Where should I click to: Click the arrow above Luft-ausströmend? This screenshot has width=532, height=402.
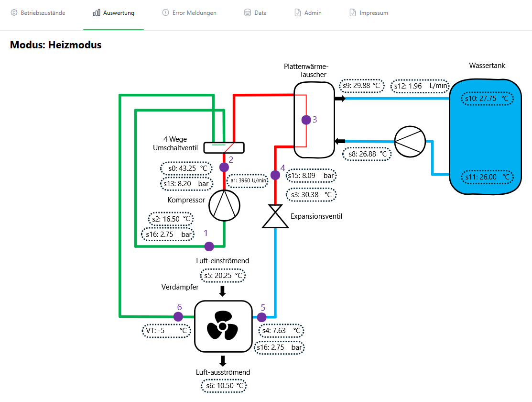pyautogui.click(x=223, y=361)
